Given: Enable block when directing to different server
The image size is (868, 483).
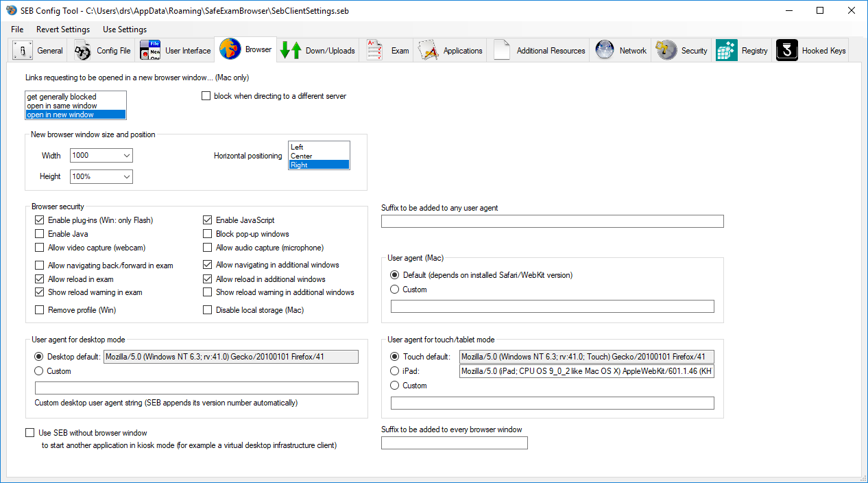Looking at the screenshot, I should click(x=206, y=96).
